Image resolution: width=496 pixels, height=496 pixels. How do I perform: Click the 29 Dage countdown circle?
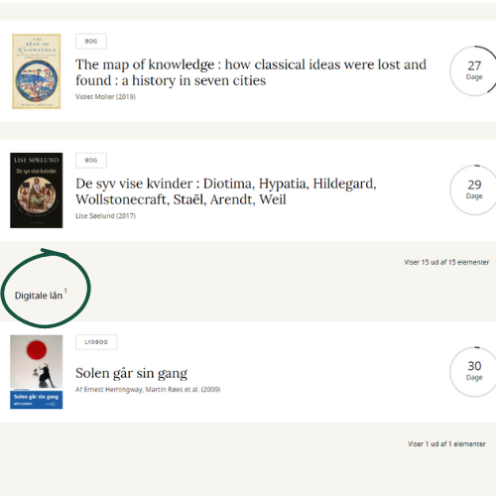click(474, 190)
